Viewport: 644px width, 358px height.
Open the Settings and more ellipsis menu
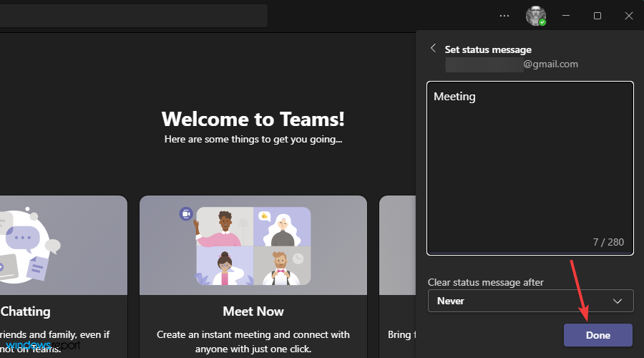click(x=504, y=16)
